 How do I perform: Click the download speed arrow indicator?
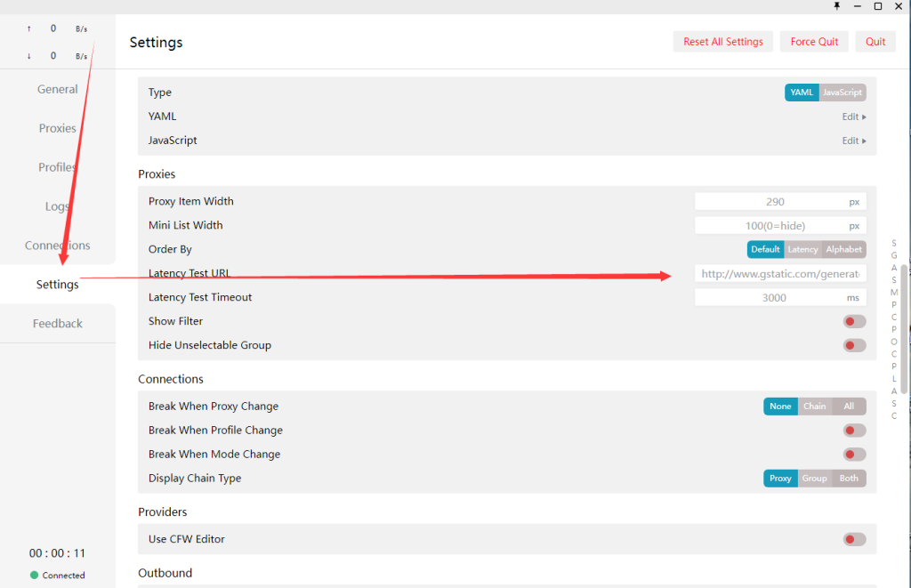click(x=29, y=56)
